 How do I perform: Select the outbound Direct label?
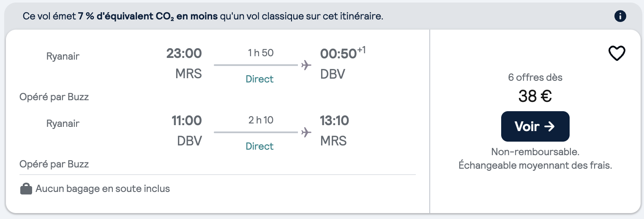[259, 79]
